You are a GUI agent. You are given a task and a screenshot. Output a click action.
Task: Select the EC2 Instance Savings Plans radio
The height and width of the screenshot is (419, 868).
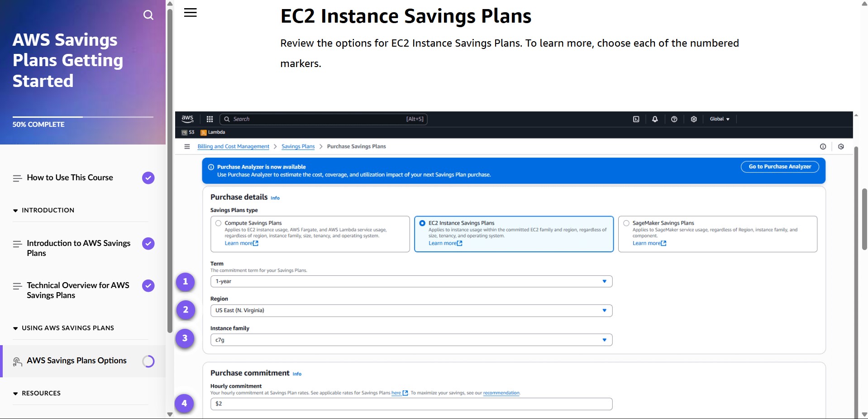point(422,223)
